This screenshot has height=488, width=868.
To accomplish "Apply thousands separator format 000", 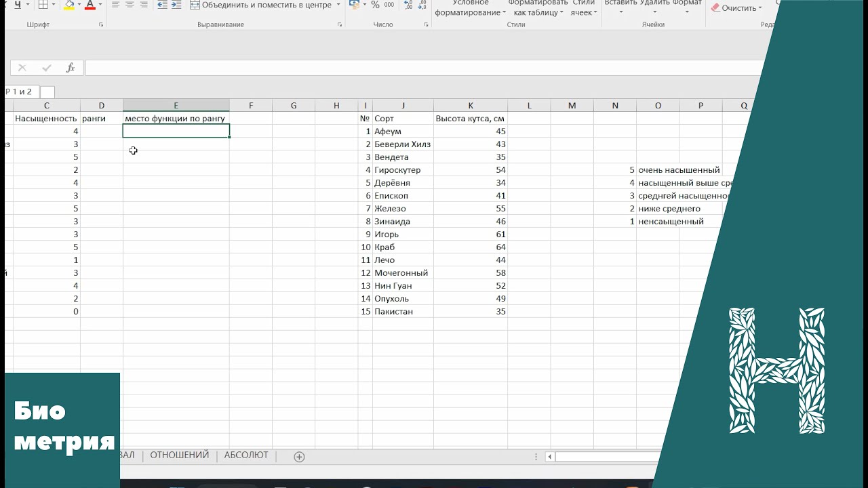I will [x=389, y=5].
